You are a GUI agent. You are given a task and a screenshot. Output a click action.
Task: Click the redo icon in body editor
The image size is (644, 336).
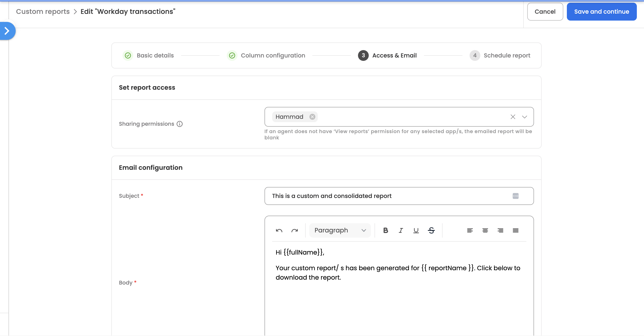[x=294, y=230]
